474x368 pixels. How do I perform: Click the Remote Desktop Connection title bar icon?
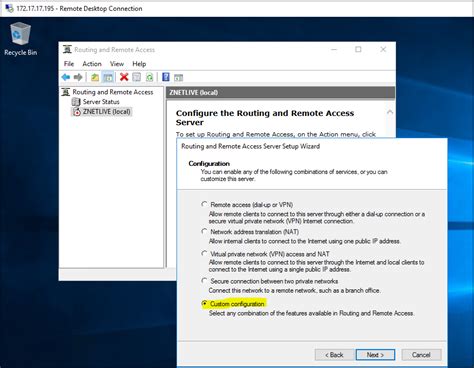(9, 8)
